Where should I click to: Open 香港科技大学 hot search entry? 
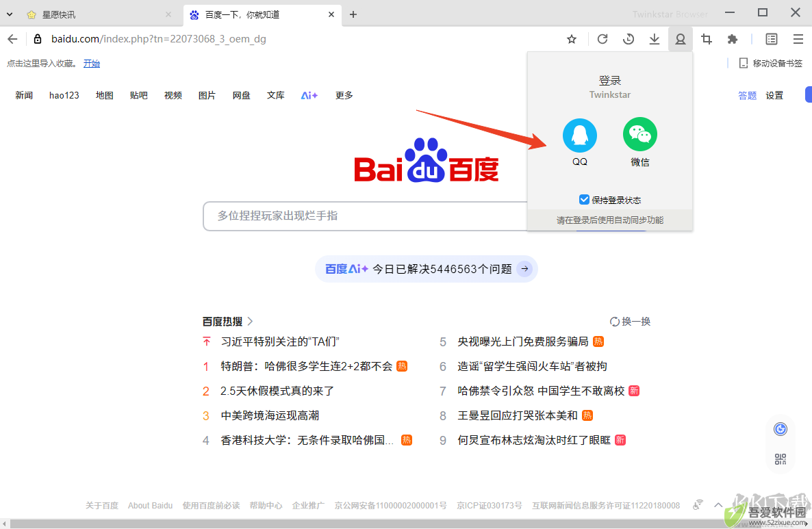tap(307, 440)
